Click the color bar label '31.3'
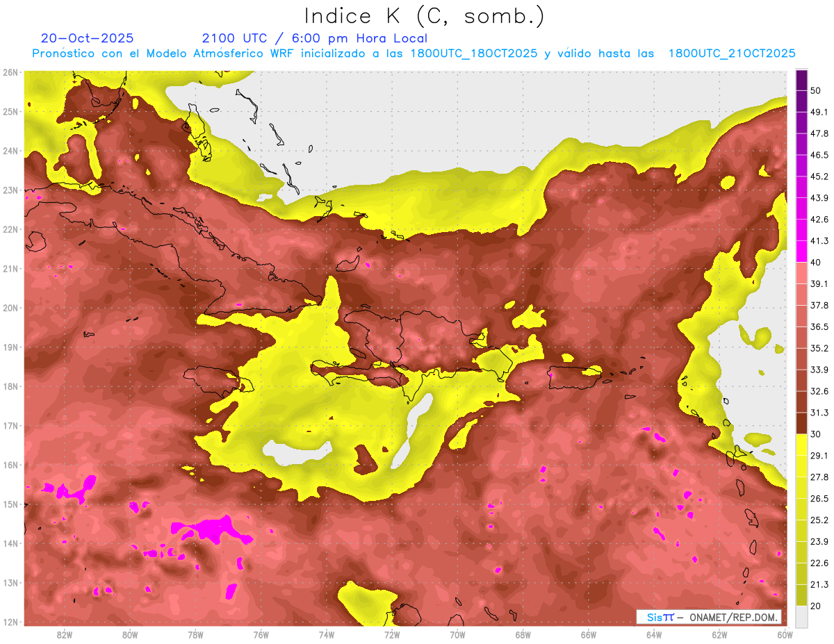 click(819, 413)
